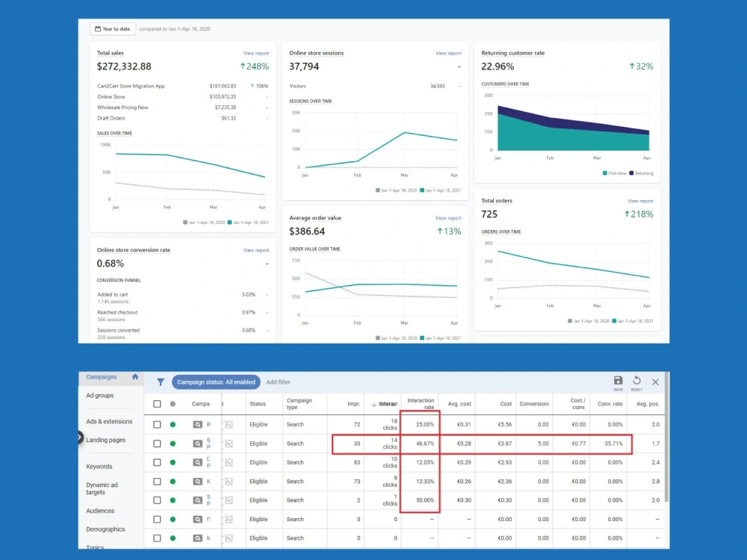The width and height of the screenshot is (747, 560).
Task: Open the green status dot in the 46.67% row
Action: (x=173, y=444)
